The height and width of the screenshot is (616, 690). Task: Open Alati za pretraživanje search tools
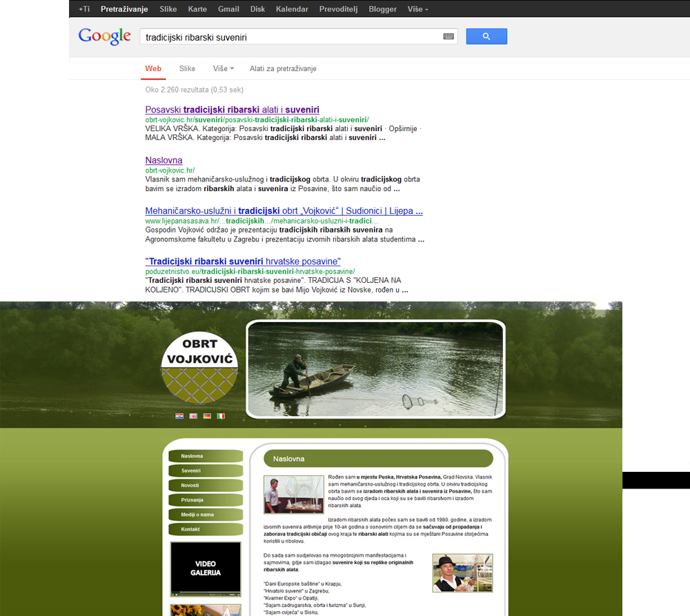coord(283,69)
